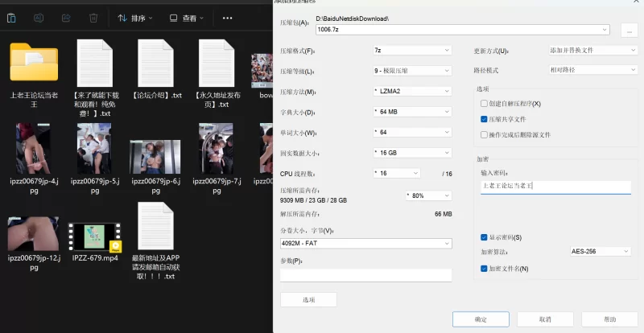
Task: Expand the 压缩格式 7z dropdown
Action: pos(411,50)
